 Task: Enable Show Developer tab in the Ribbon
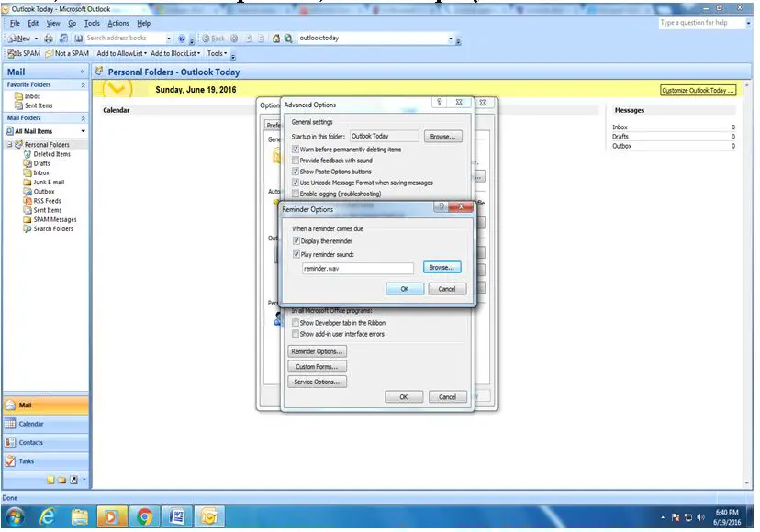[x=296, y=323]
